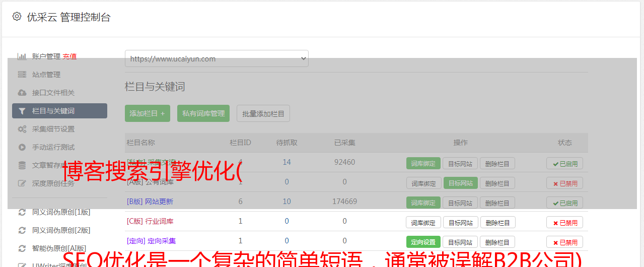Screen dimensions: 644x267
Task: Click 词库绑定 in the 92460 row
Action: click(423, 163)
